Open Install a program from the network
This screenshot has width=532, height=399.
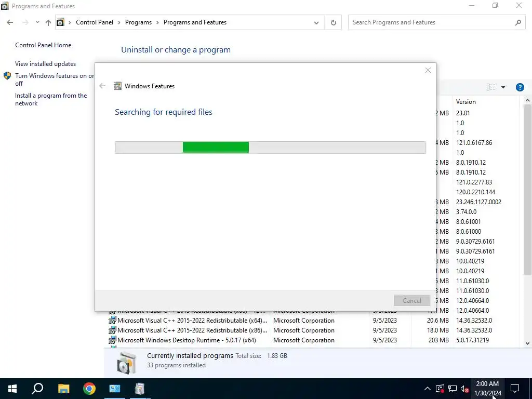51,99
